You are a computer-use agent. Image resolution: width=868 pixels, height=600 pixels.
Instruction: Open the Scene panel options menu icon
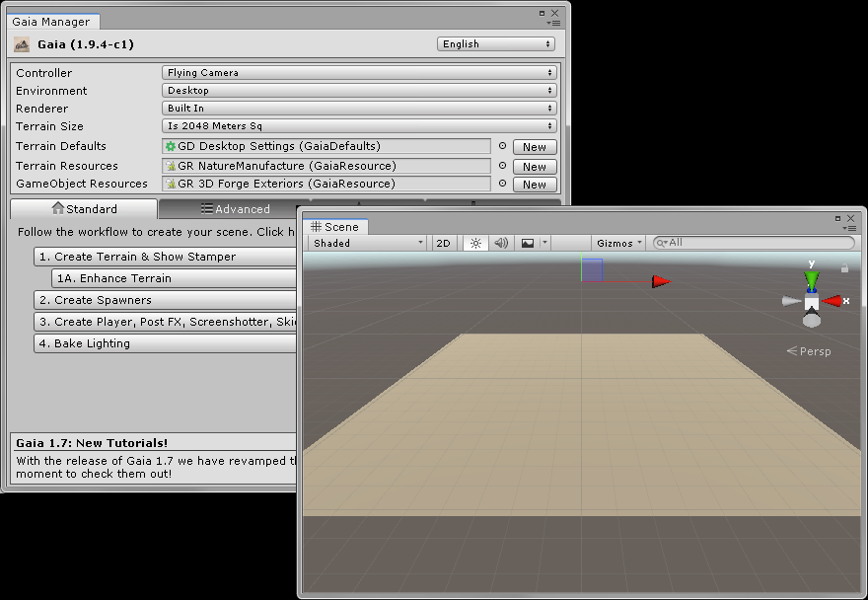(849, 228)
